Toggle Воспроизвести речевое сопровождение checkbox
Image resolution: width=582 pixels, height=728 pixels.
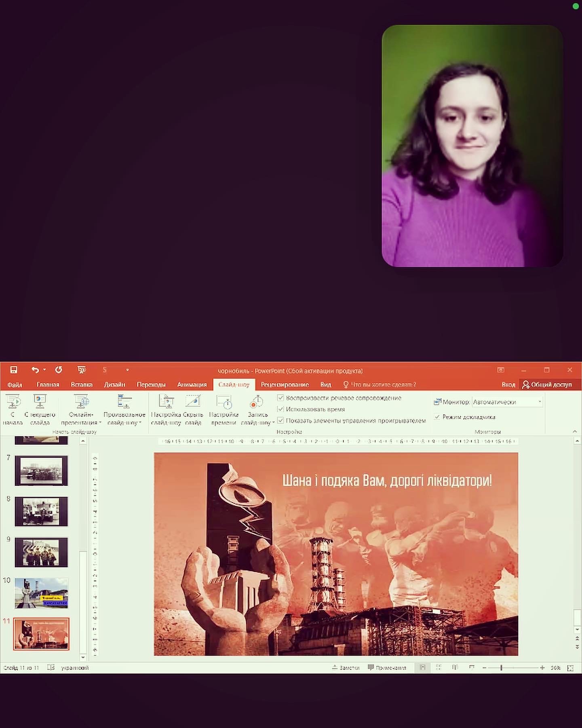[280, 398]
